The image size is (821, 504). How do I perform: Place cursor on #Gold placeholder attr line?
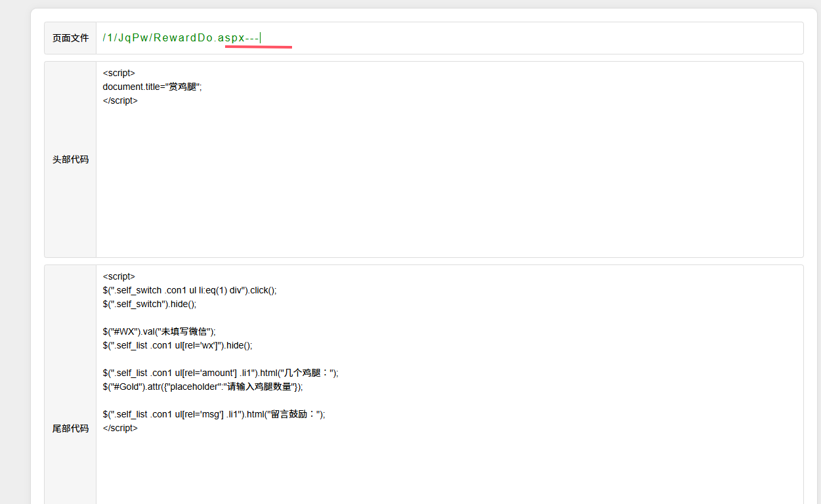pos(203,387)
